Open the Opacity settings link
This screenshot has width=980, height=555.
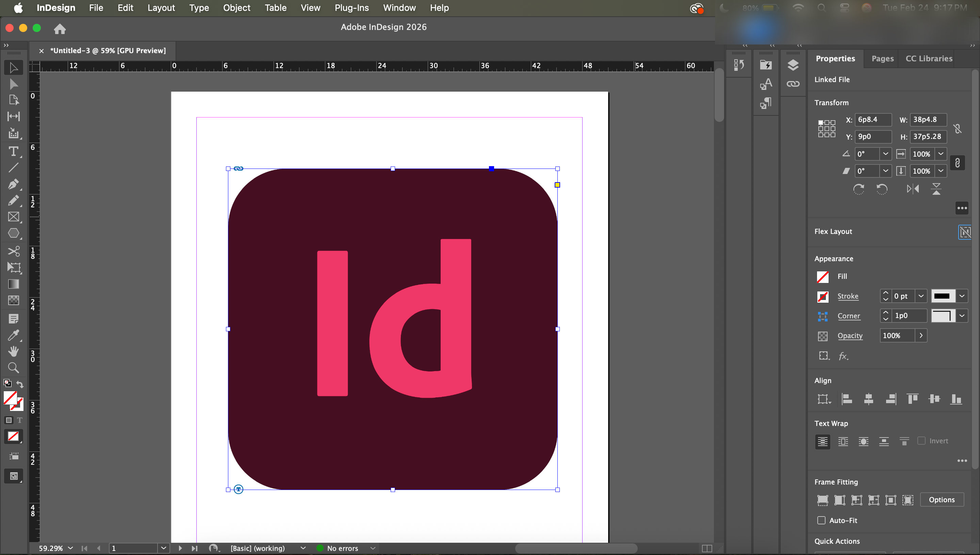[x=850, y=336]
